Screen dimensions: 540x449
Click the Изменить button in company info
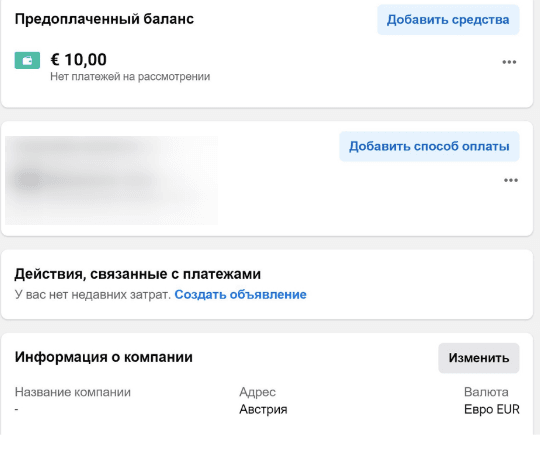pyautogui.click(x=479, y=358)
